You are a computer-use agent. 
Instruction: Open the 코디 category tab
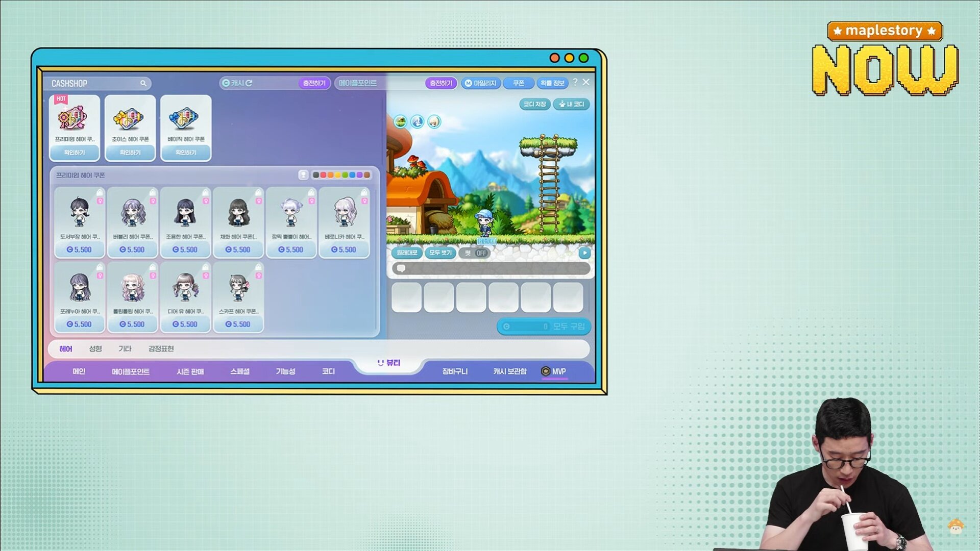point(329,371)
